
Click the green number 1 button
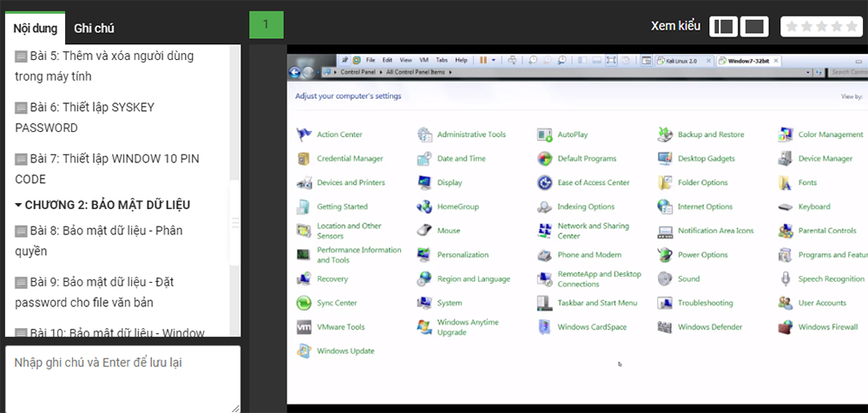tap(266, 24)
